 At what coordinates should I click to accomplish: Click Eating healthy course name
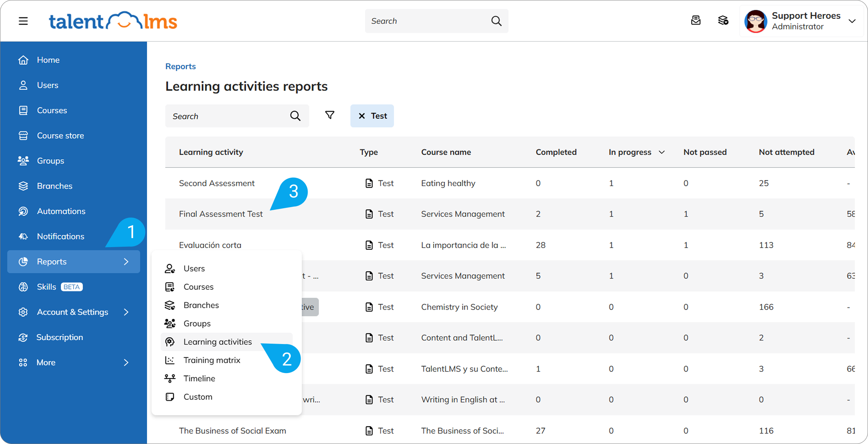pyautogui.click(x=448, y=183)
